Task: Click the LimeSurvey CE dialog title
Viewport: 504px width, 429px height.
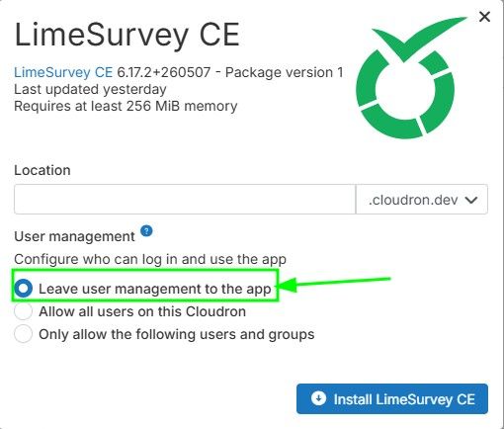Action: [x=127, y=35]
